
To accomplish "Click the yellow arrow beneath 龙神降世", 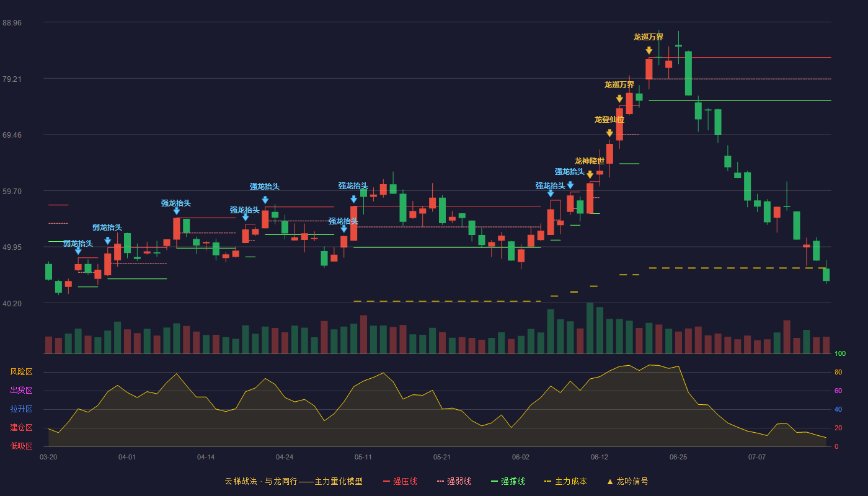I will (590, 175).
